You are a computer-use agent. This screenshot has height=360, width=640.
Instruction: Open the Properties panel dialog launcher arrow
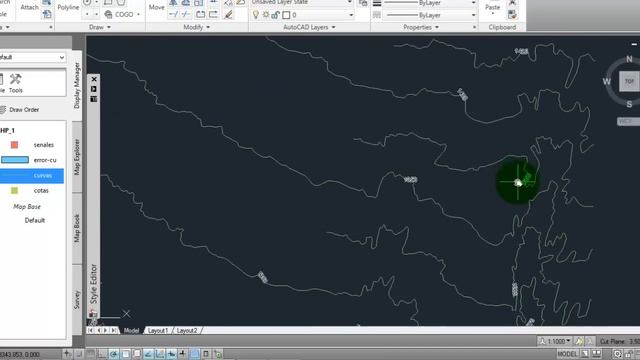click(x=474, y=27)
